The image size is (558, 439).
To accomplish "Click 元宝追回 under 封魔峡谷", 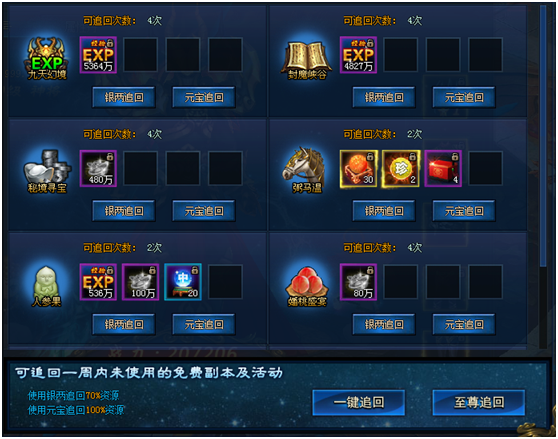I will pos(464,97).
